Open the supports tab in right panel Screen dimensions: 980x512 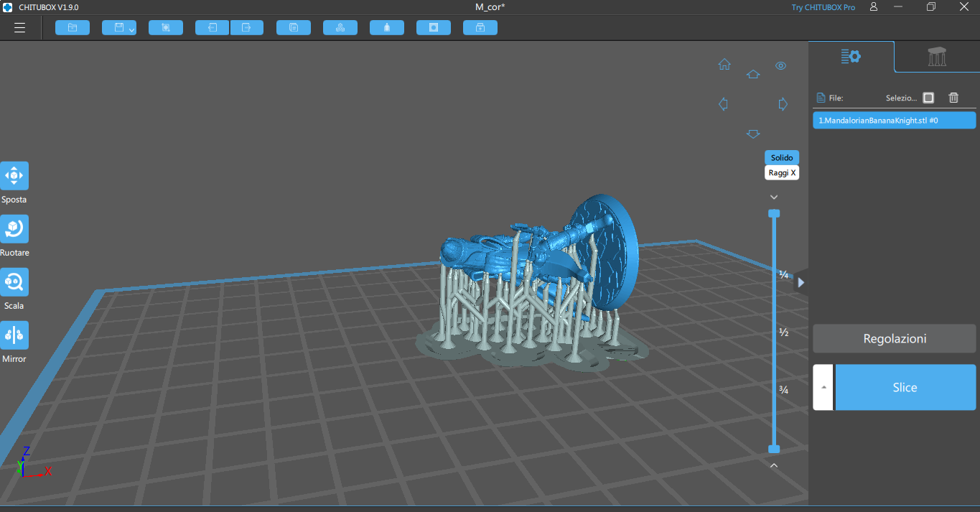(937, 57)
